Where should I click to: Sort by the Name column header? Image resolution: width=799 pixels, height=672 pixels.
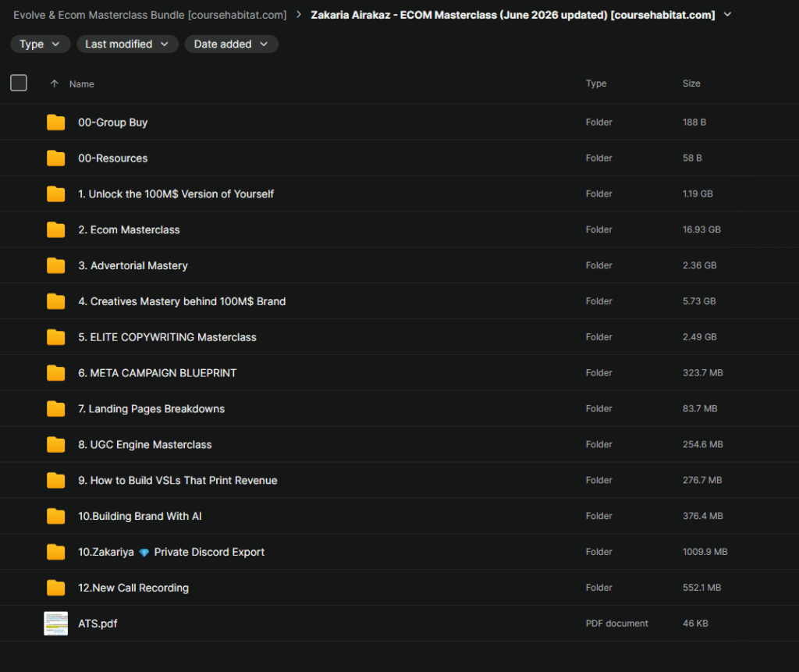[x=81, y=84]
